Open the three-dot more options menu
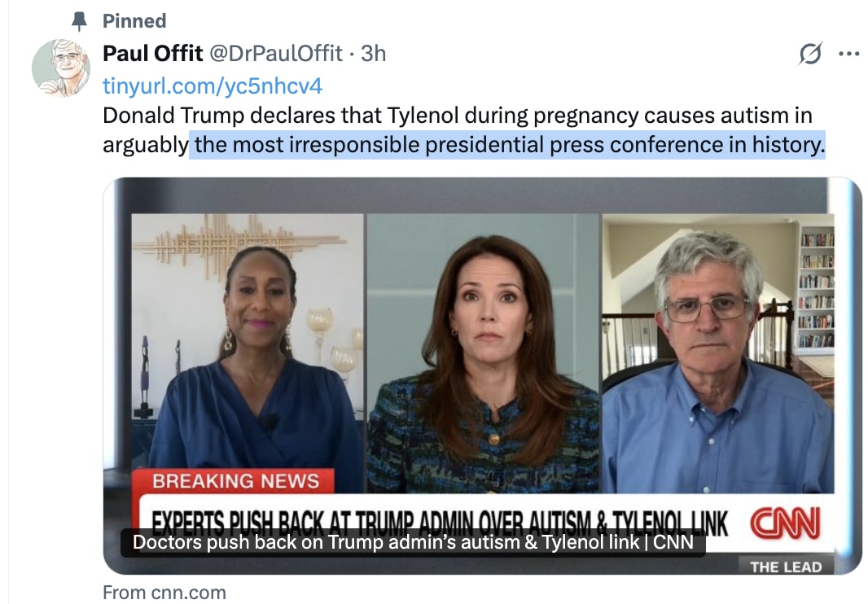Screen dimensions: 868x604 tap(849, 54)
